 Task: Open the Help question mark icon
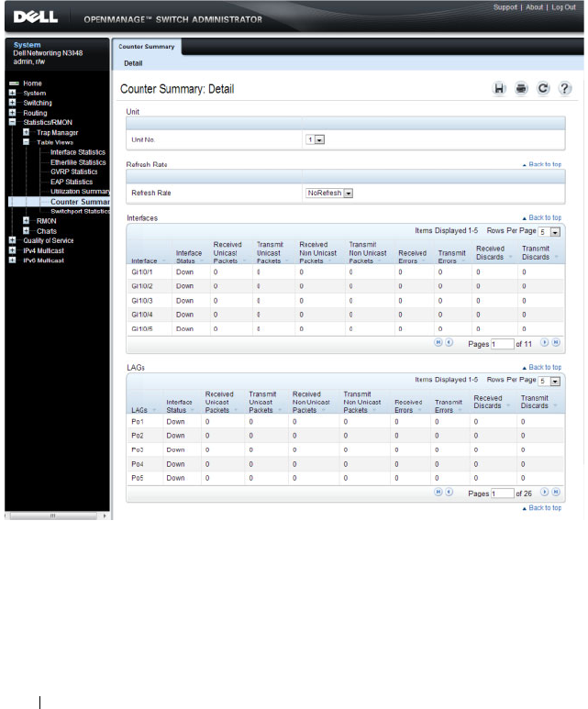pyautogui.click(x=564, y=89)
